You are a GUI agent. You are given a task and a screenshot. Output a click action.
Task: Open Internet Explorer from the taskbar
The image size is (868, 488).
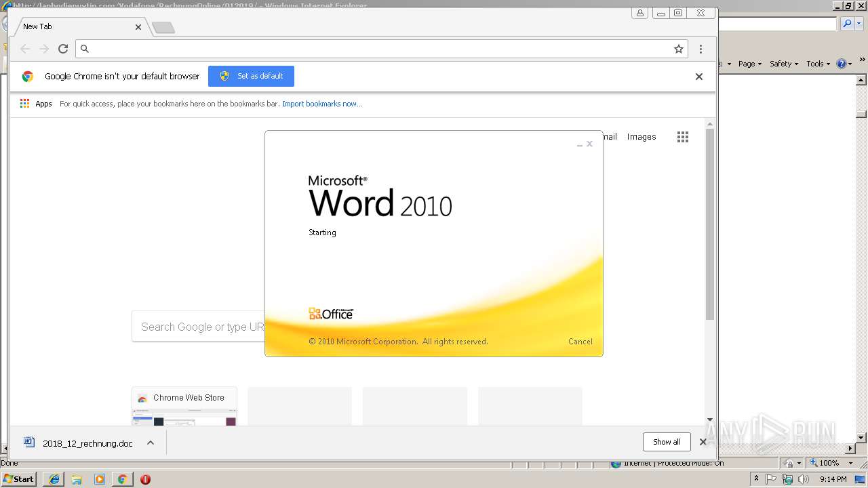[54, 479]
